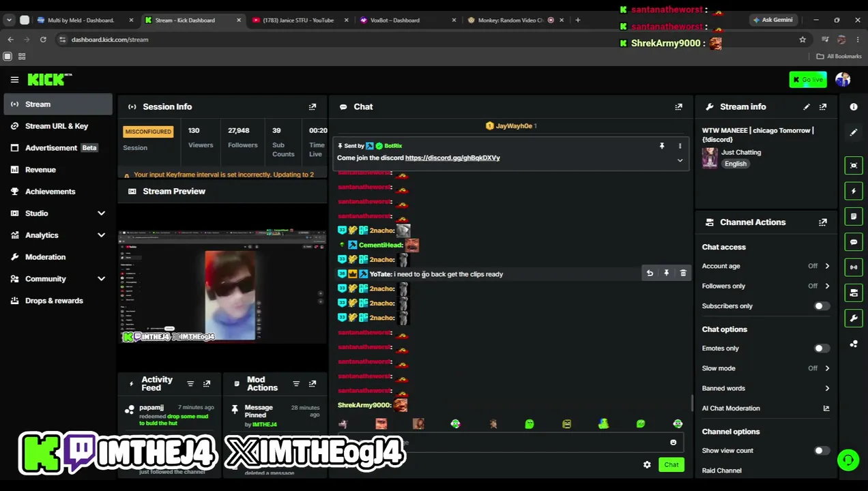Filter the Activity Feed
Viewport: 868px width, 491px height.
190,384
